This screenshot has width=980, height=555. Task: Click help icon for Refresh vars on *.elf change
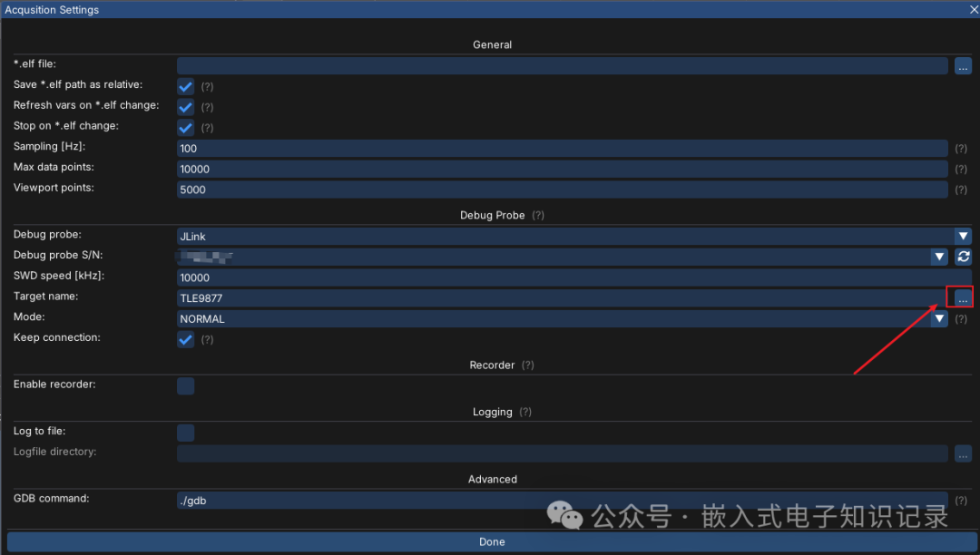point(207,107)
